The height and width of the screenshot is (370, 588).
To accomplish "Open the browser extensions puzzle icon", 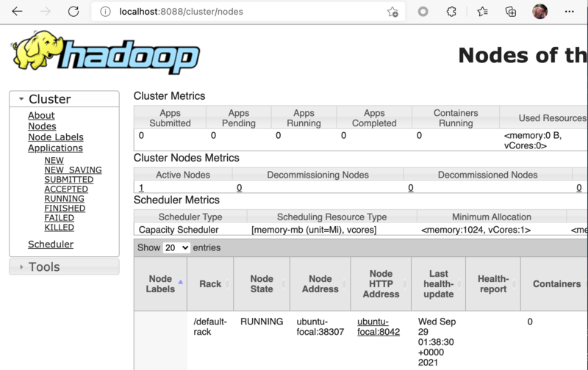I will pos(452,12).
